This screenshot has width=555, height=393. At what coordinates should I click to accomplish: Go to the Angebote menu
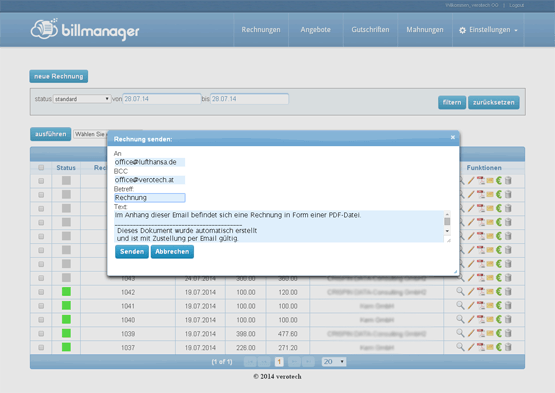316,30
